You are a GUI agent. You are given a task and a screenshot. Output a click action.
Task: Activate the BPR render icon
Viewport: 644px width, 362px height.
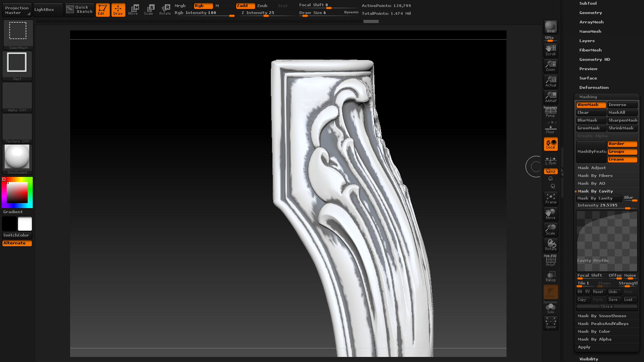point(550,26)
